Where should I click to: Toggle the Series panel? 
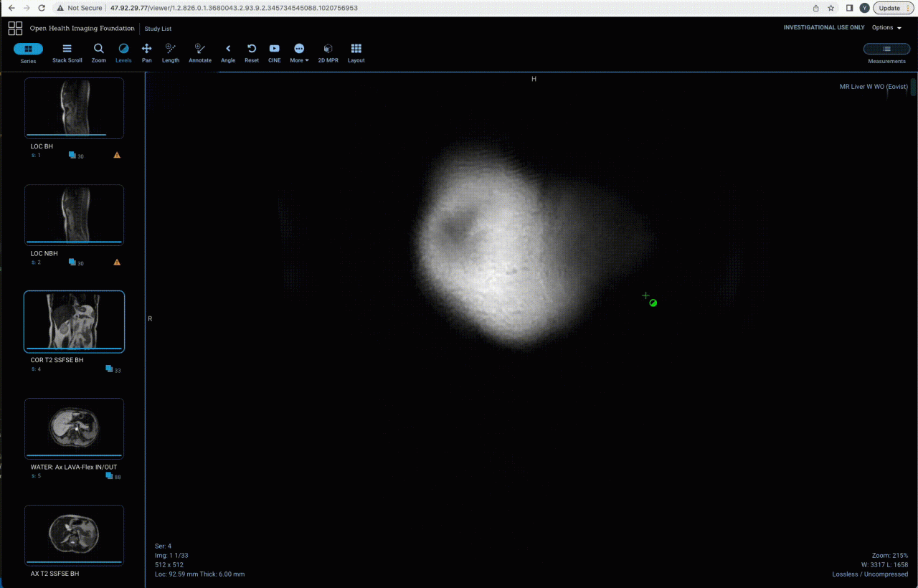tap(28, 49)
